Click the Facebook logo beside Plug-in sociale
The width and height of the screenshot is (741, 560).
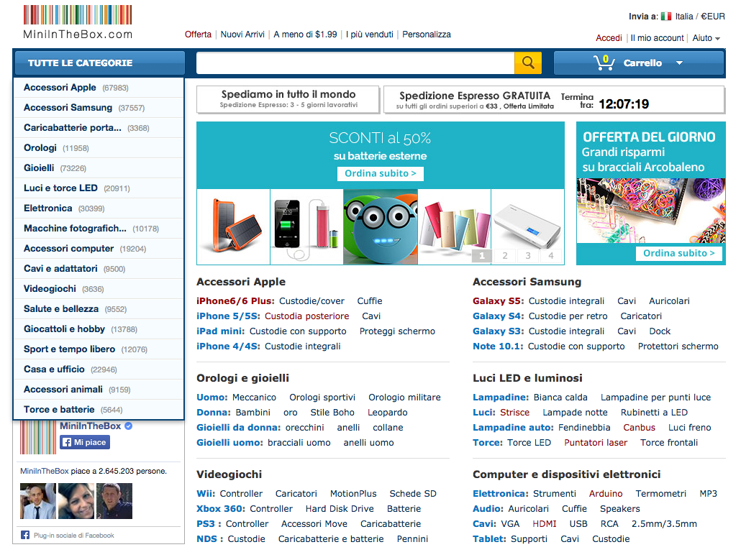click(25, 535)
